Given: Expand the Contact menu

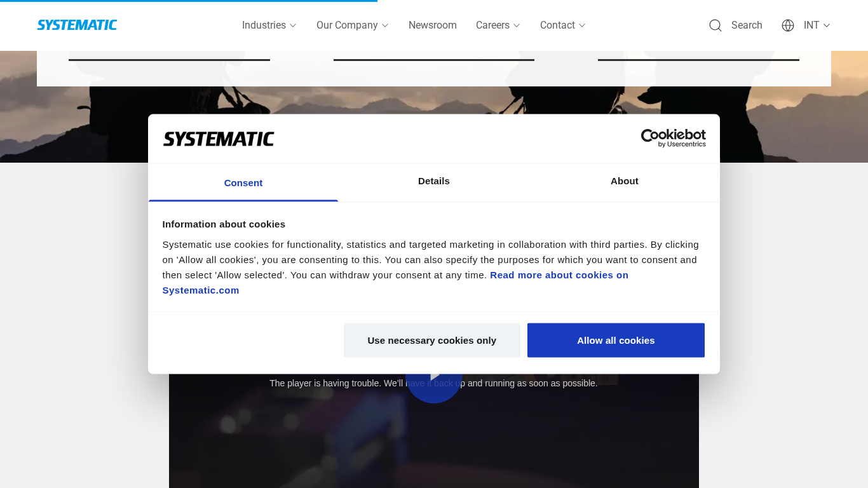Looking at the screenshot, I should [x=563, y=25].
